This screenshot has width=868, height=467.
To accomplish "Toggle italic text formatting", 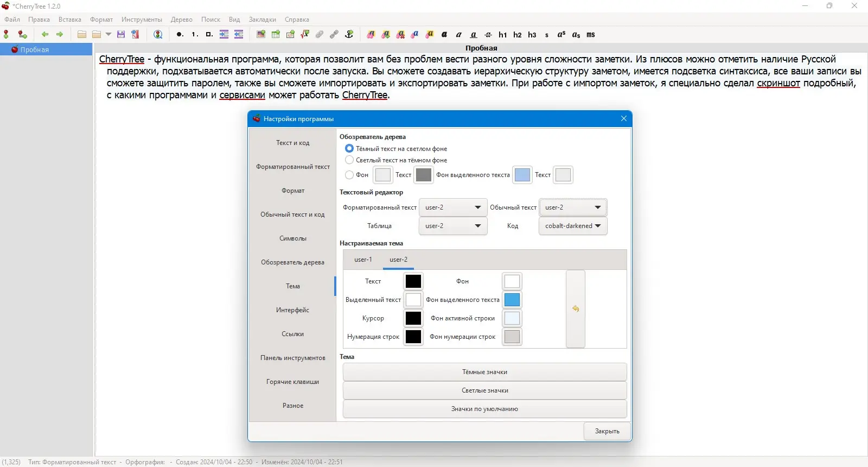I will pos(459,34).
